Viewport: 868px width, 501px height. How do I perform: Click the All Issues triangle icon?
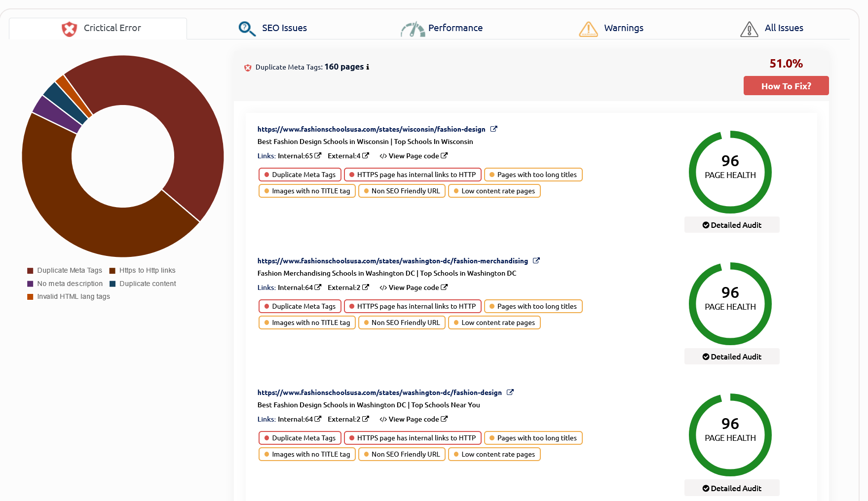coord(749,29)
